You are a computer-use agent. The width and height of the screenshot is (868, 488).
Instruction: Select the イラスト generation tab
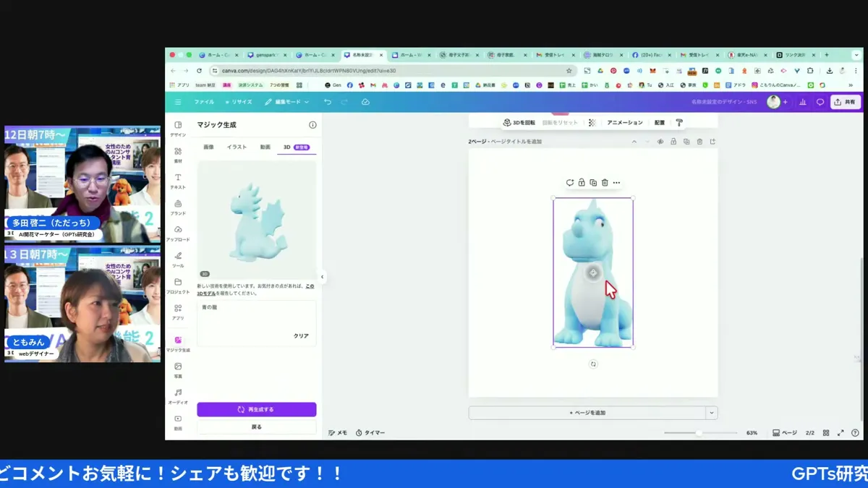click(x=237, y=147)
